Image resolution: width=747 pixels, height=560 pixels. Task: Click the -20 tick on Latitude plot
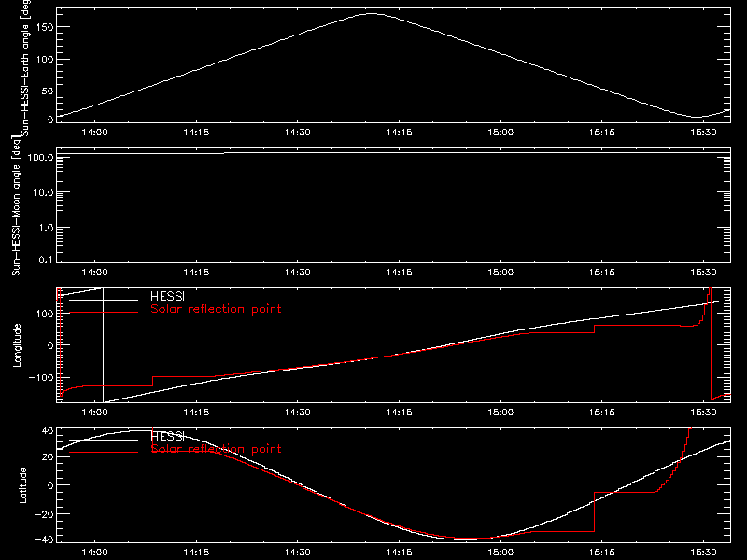[44, 514]
